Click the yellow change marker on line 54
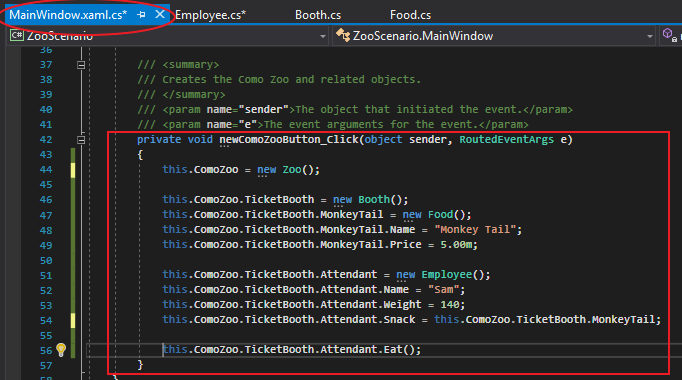The width and height of the screenshot is (682, 380). 73,320
